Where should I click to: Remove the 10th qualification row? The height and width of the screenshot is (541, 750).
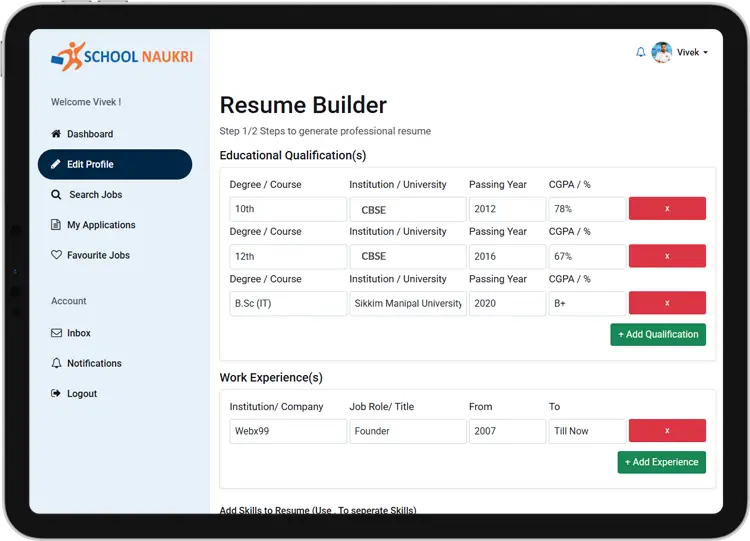[x=667, y=209]
